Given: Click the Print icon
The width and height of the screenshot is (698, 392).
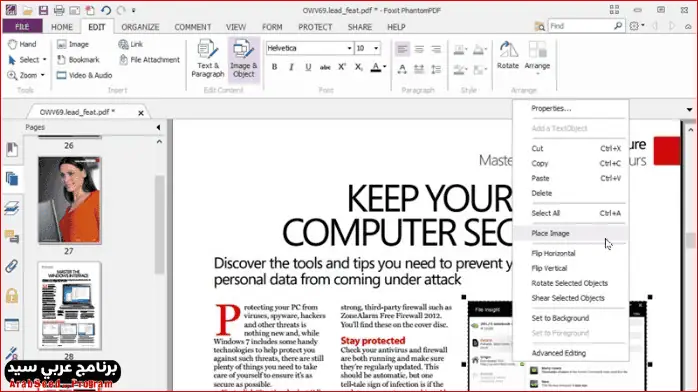Looking at the screenshot, I should [59, 10].
